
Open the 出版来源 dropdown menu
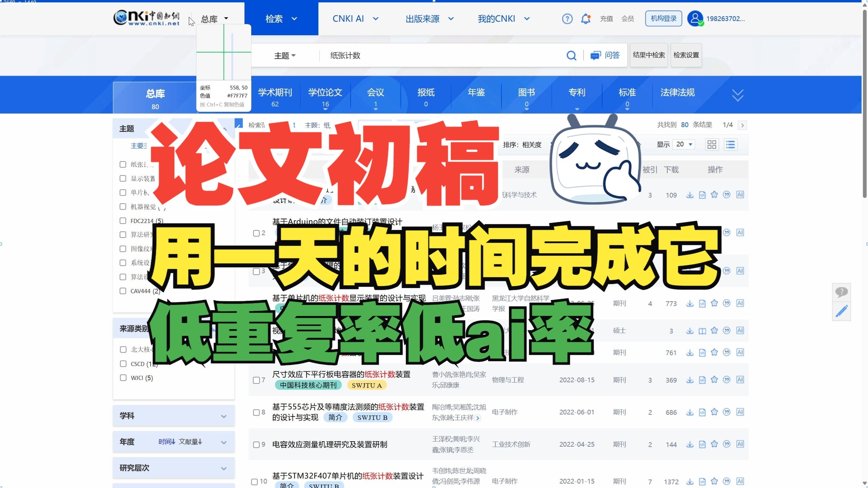tap(429, 19)
